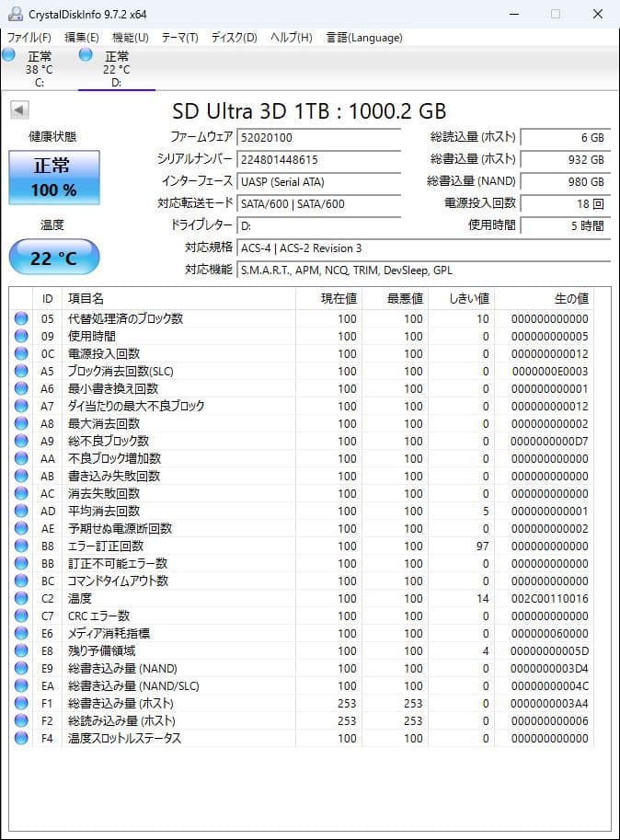620x840 pixels.
Task: Click the status orb in row 09 使用時間
Action: click(21, 336)
